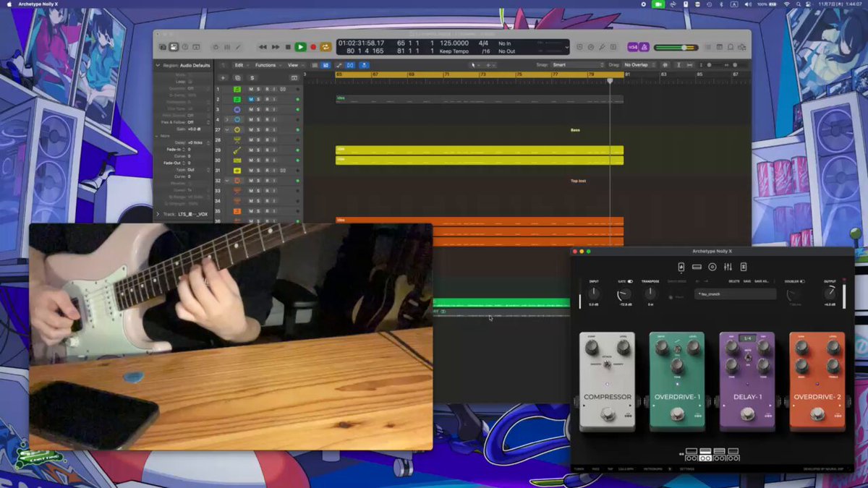Open the Editors scissors-pencil icon
The width and height of the screenshot is (868, 488).
point(238,47)
